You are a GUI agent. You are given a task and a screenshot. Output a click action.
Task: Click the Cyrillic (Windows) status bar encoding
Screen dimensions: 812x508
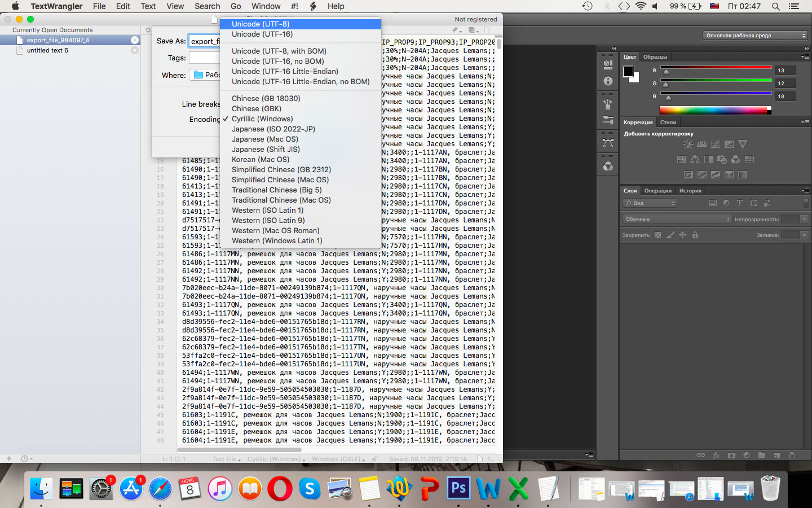(x=275, y=459)
